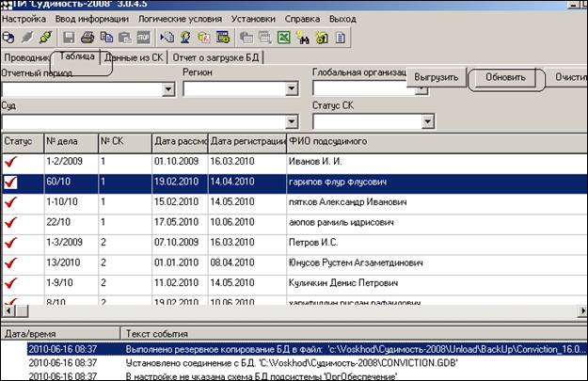Click the user figure toolbar icon

pos(185,38)
